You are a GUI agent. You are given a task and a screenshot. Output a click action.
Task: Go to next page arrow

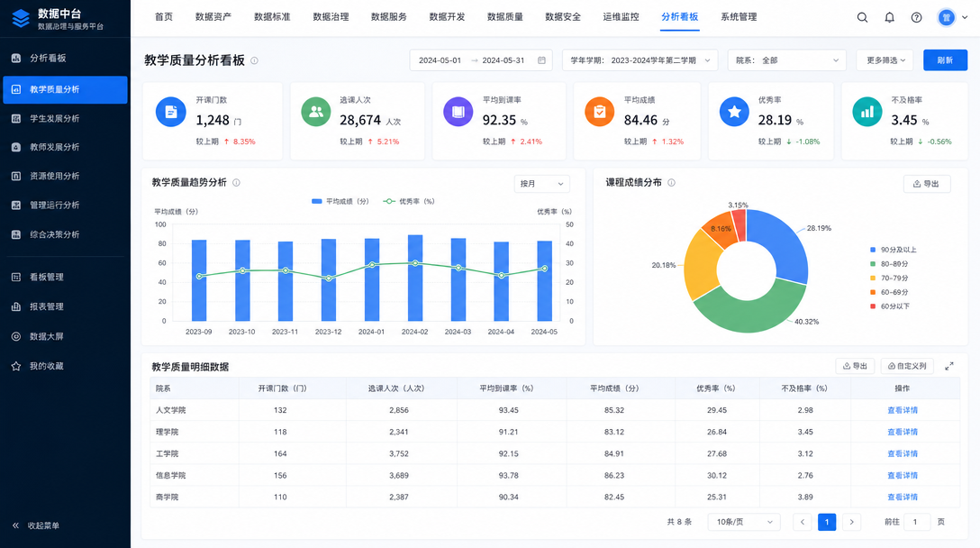click(x=851, y=522)
